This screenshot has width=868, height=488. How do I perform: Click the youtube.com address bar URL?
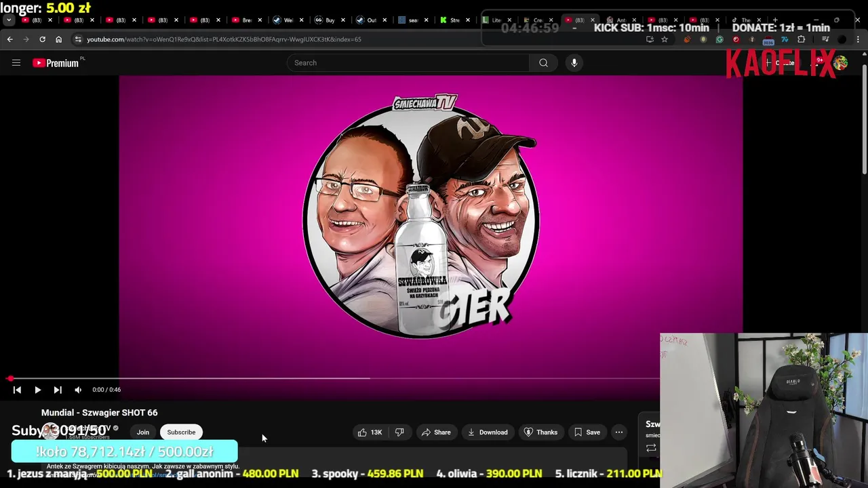pos(224,39)
